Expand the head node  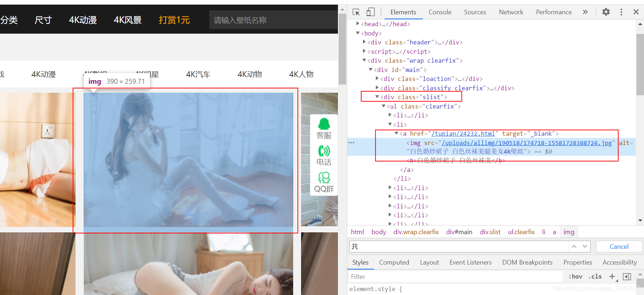point(358,24)
